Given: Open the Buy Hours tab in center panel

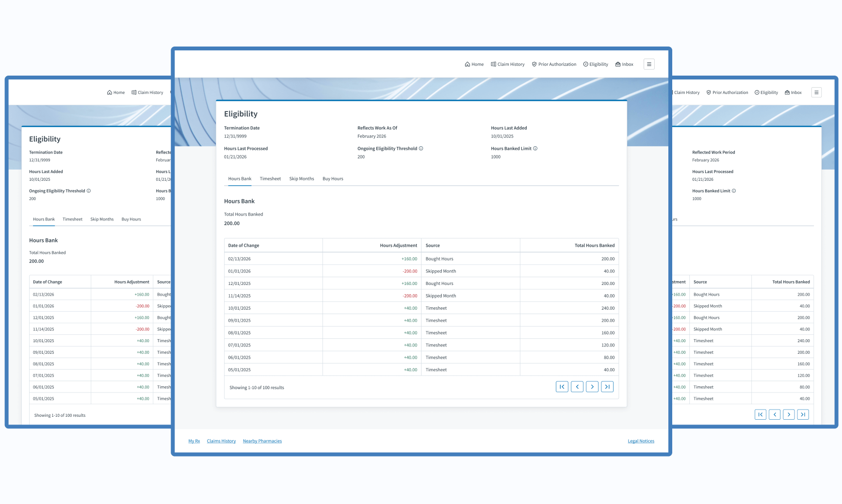Looking at the screenshot, I should click(x=333, y=179).
